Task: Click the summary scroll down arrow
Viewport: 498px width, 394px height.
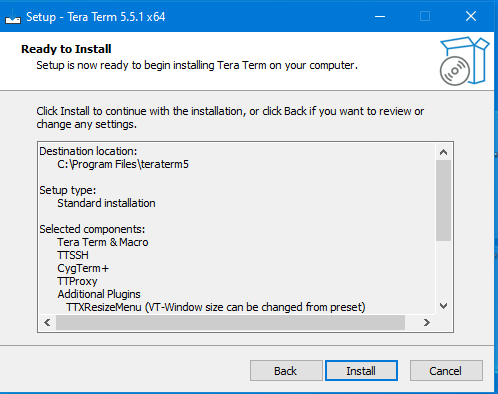Action: [443, 306]
